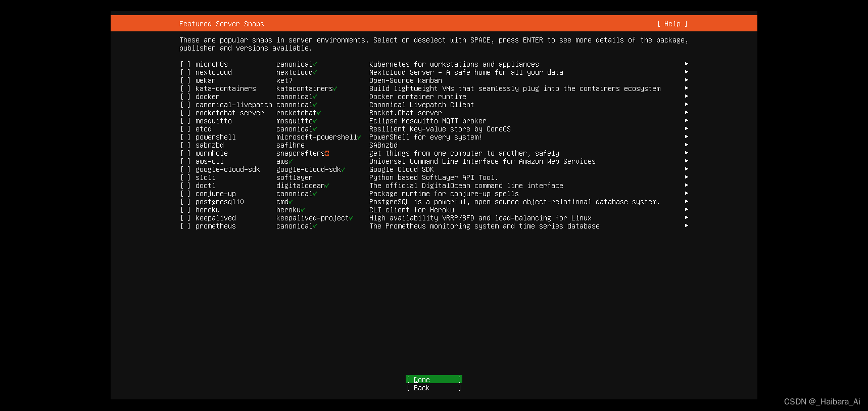Click 'The official DigitalOcean command line interface'
Viewport: 868px width, 411px height.
coord(466,186)
